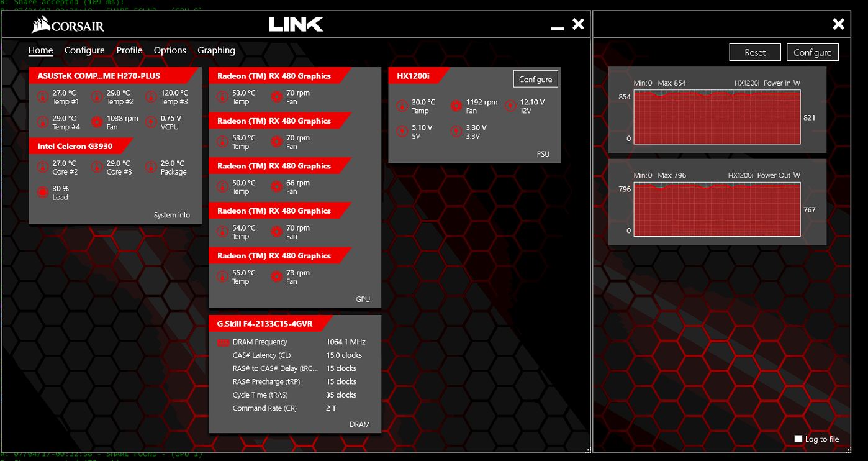Click the DRAM Frequency memory icon
Screen dimensions: 868x461
pos(223,342)
